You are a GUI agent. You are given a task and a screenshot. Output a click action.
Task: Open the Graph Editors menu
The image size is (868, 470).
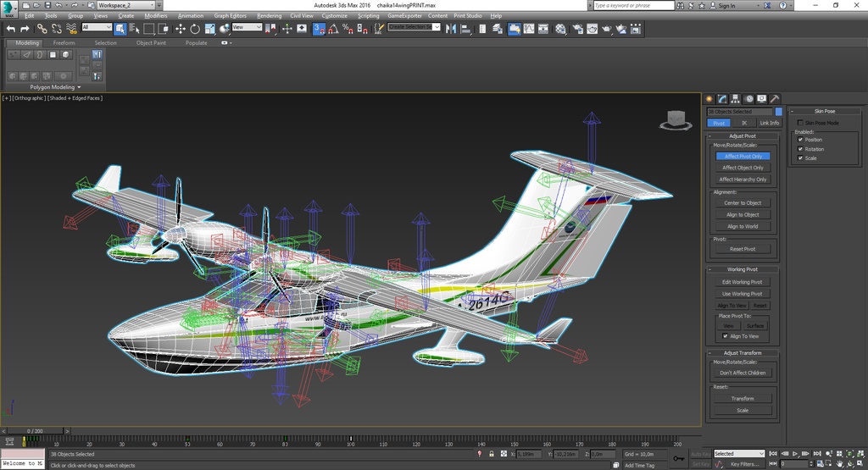pos(231,15)
